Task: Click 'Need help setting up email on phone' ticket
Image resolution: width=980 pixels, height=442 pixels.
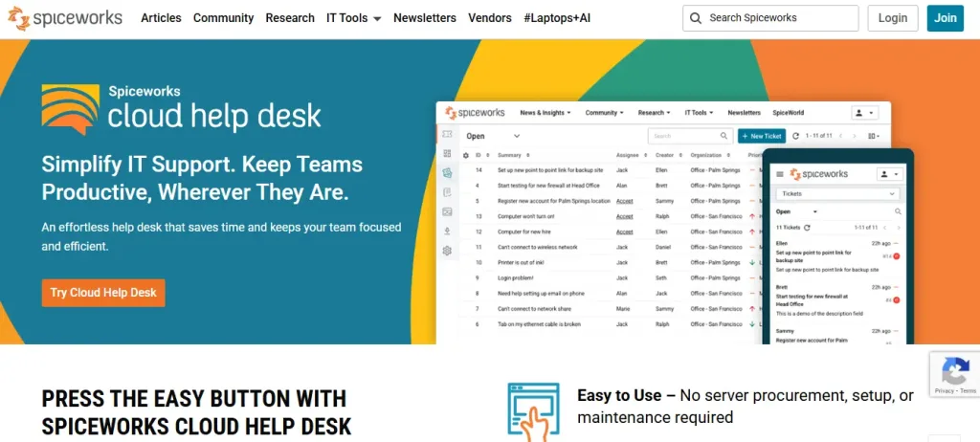Action: (x=541, y=294)
